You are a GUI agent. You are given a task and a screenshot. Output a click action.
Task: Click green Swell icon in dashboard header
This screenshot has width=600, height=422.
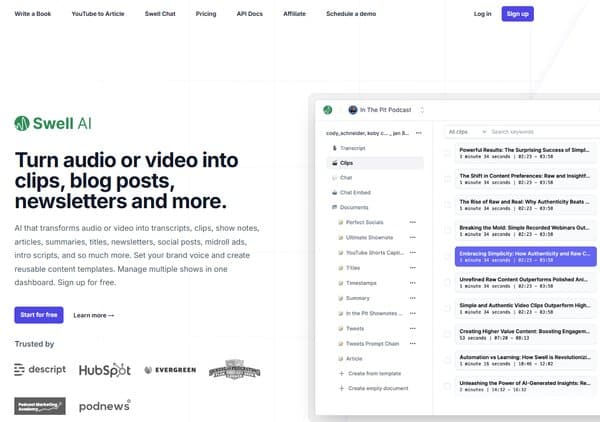point(328,110)
